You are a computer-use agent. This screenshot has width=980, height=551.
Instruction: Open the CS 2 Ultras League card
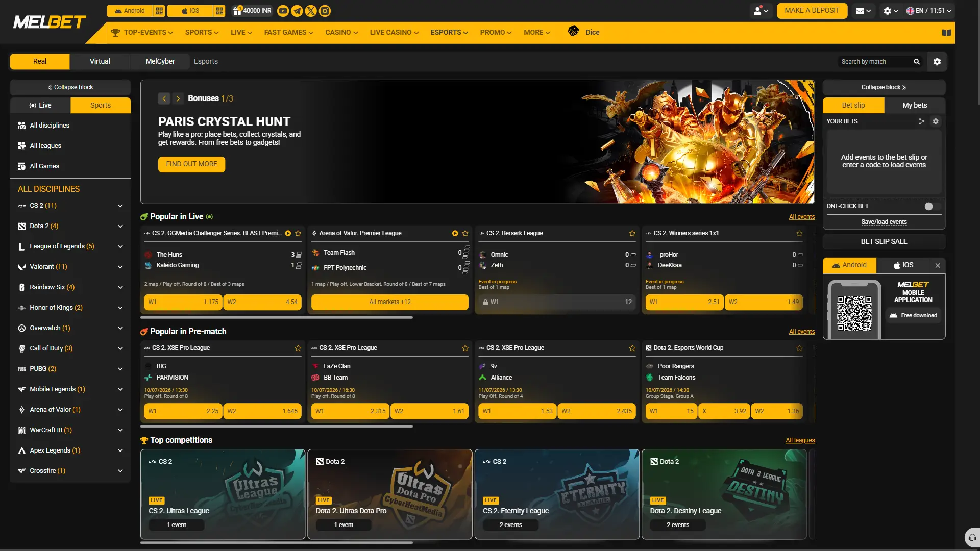coord(223,494)
